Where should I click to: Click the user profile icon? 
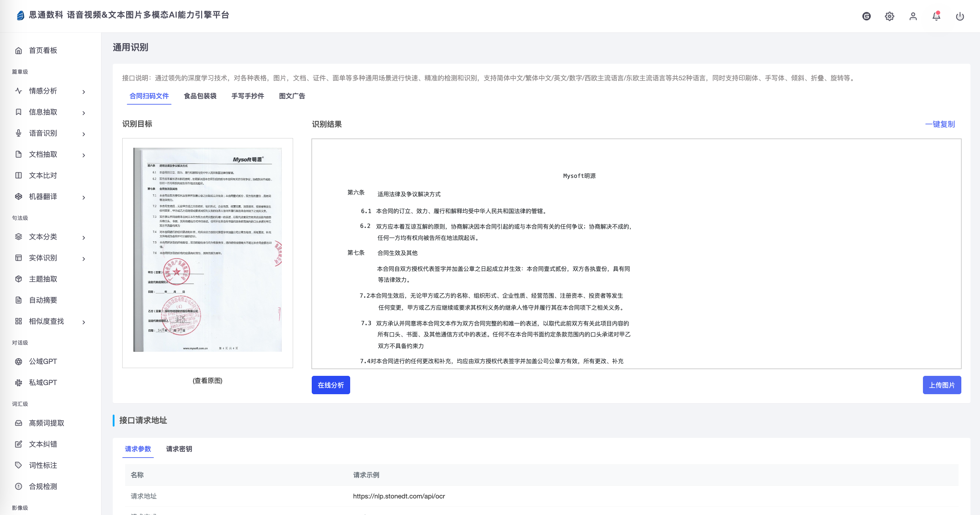[913, 16]
